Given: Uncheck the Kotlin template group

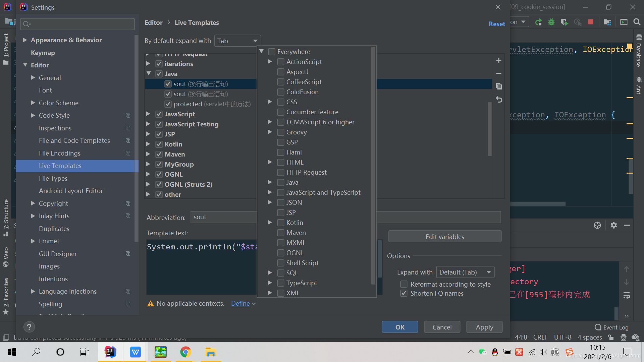Looking at the screenshot, I should tap(159, 144).
